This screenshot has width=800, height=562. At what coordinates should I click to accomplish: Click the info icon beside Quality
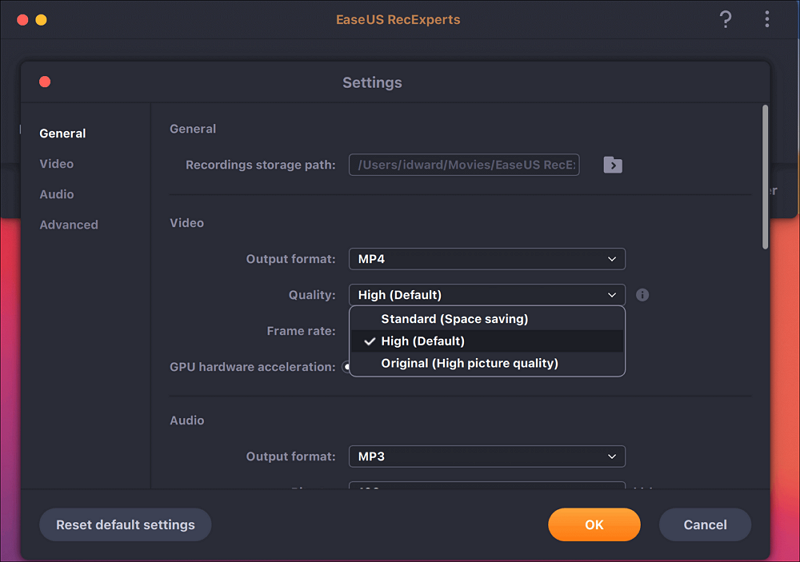click(643, 295)
